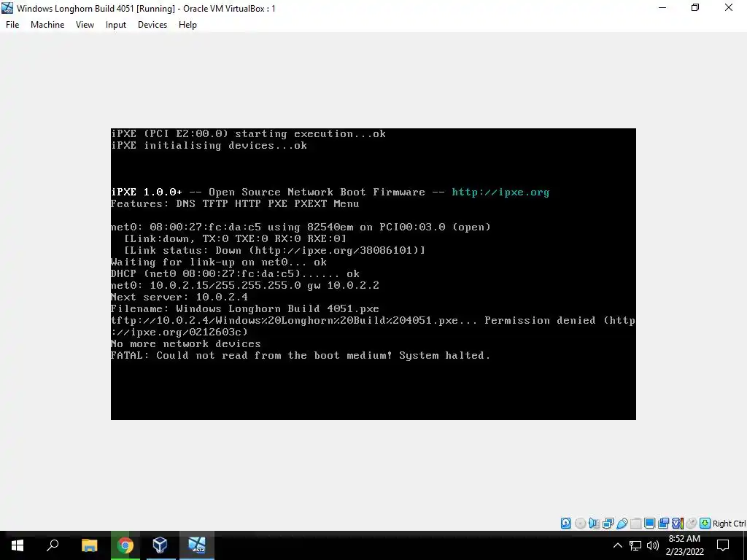Click the 'FATAL: Could not read' line
Screen dimensions: 747x560
coord(300,355)
